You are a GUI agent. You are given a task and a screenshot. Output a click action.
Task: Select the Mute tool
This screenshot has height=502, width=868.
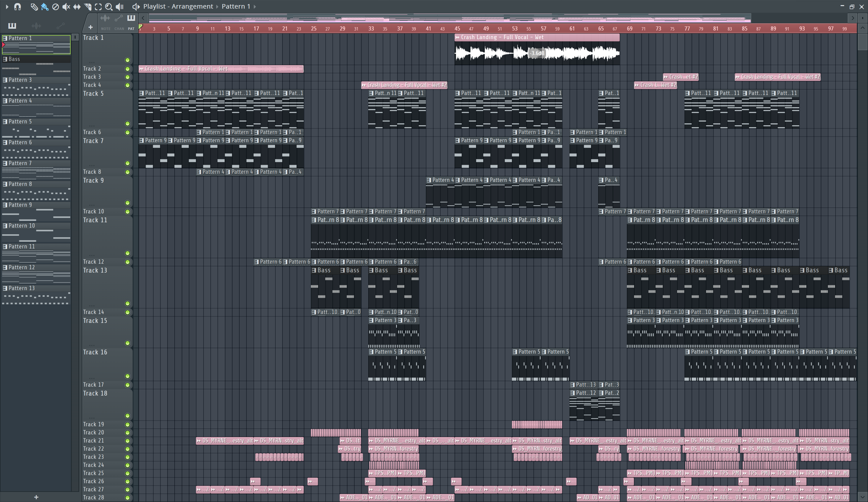click(x=66, y=7)
